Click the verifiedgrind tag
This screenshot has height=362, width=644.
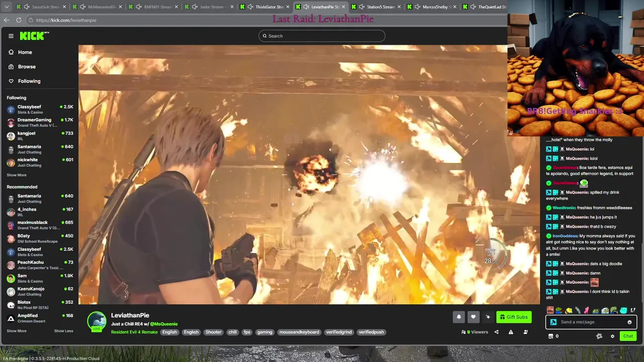339,332
